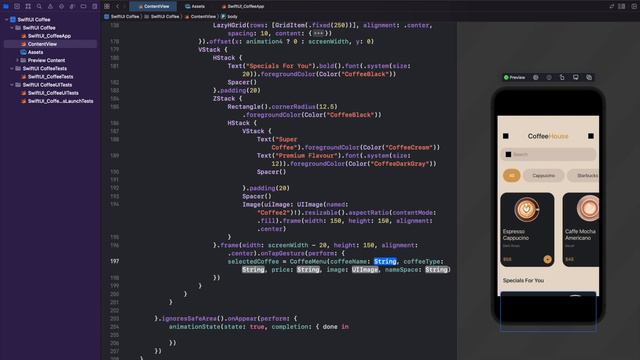
Task: Expand the folded code ellipsis in LazyHGrid
Action: 319,33
